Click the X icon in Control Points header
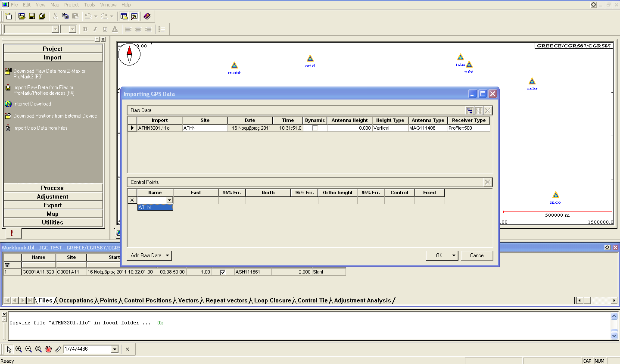Screen dimensions: 620x364 pyautogui.click(x=488, y=182)
